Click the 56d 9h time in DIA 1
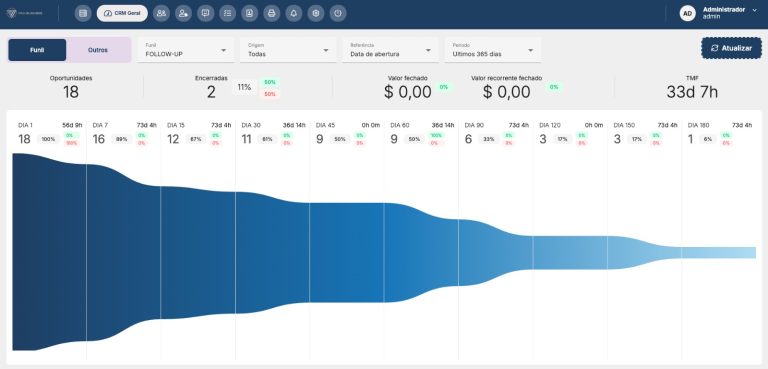 point(72,125)
